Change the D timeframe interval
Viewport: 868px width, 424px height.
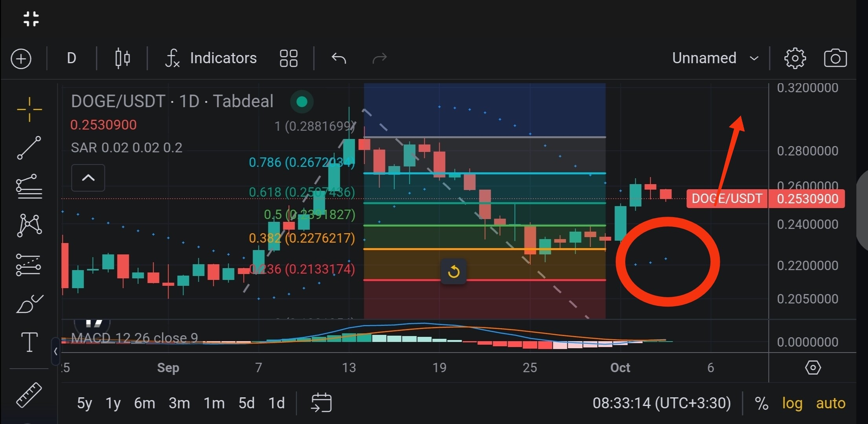(72, 58)
